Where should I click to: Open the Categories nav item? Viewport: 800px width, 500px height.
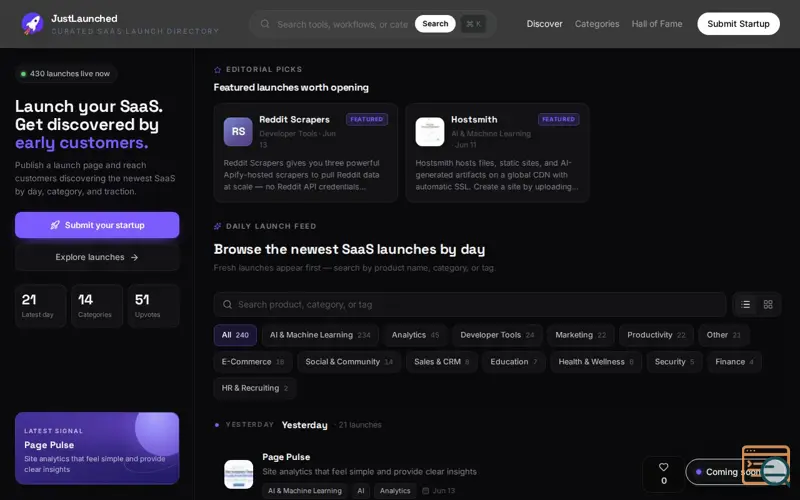597,24
